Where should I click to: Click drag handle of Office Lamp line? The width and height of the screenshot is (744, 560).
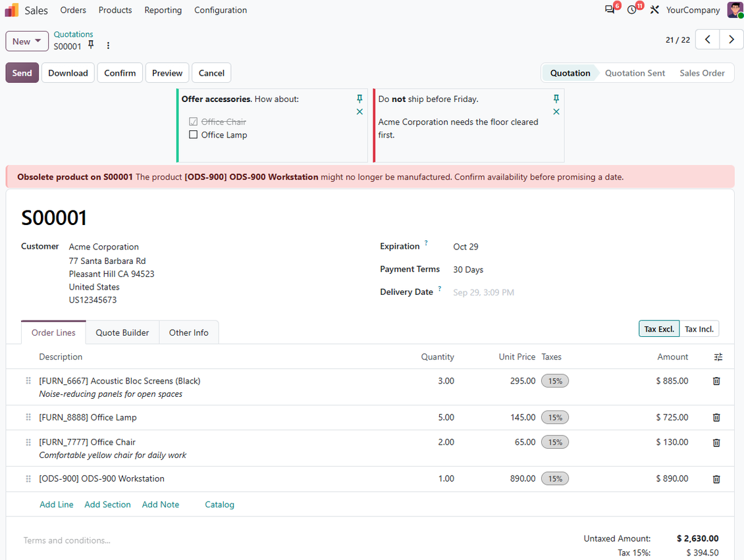(28, 417)
